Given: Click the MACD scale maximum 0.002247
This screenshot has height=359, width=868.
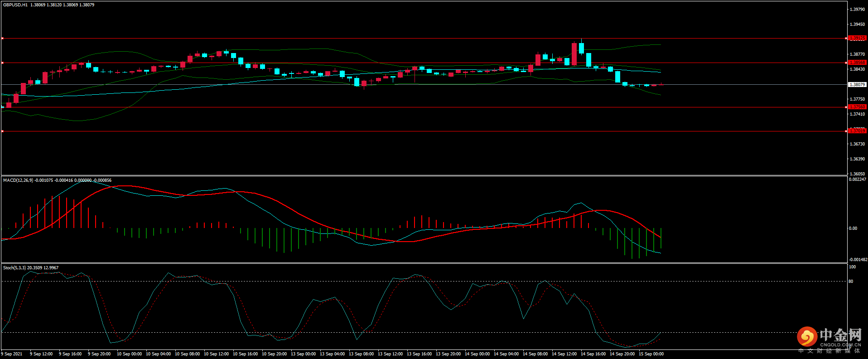Looking at the screenshot, I should [858, 179].
